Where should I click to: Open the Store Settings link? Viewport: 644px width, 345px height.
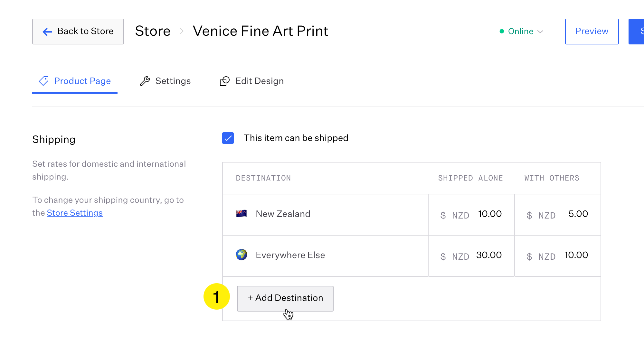tap(75, 213)
